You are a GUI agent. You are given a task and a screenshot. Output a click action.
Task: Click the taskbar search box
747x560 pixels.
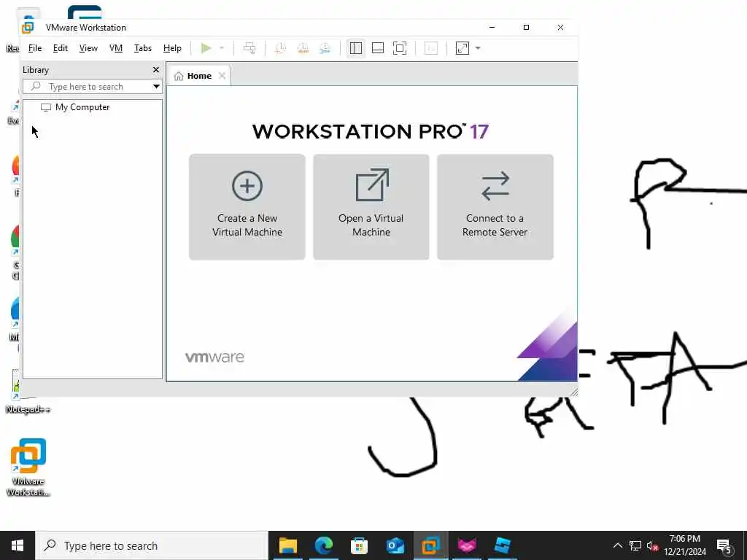click(x=152, y=545)
